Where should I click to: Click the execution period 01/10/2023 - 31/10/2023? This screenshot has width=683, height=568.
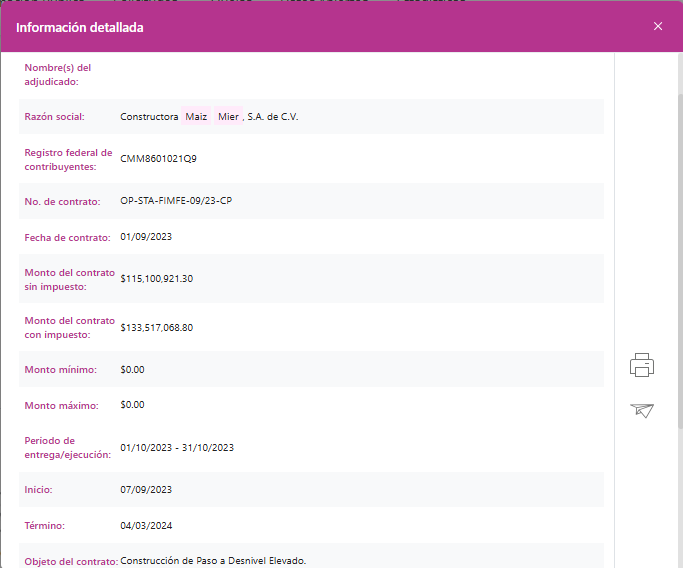pos(177,447)
